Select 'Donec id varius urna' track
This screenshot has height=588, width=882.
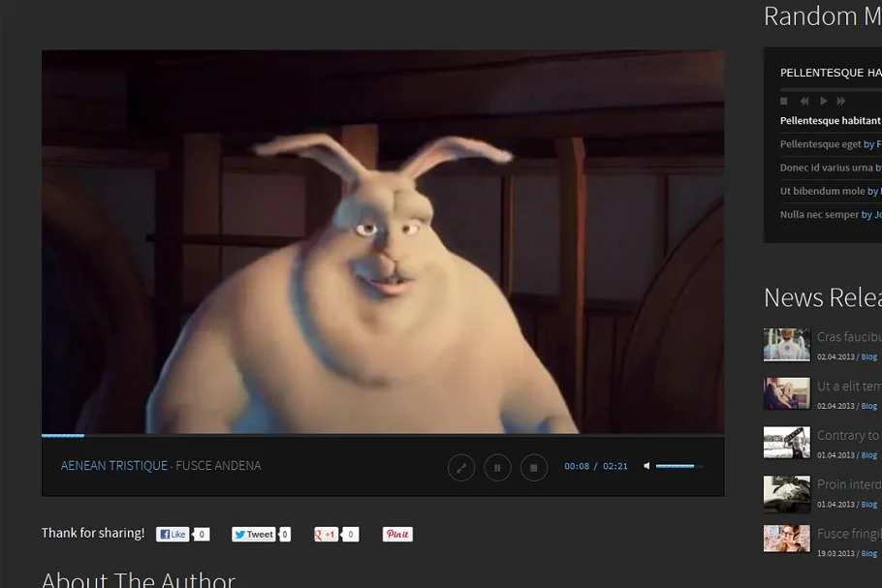coord(826,168)
